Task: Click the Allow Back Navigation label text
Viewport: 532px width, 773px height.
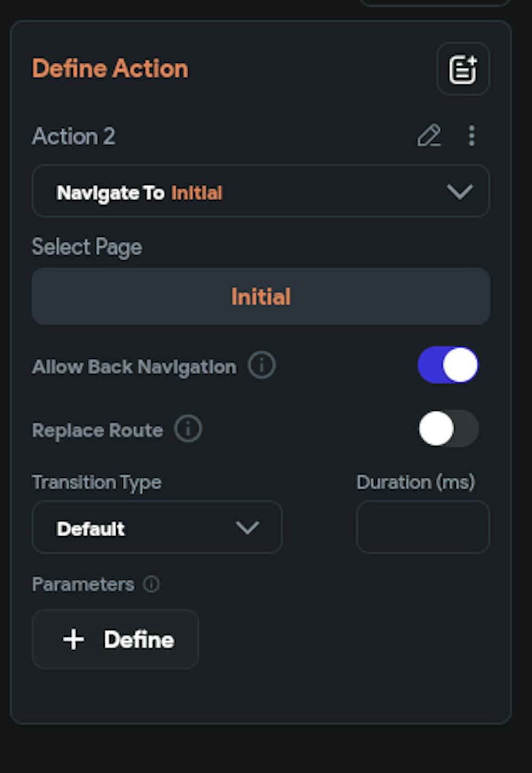Action: (x=134, y=367)
